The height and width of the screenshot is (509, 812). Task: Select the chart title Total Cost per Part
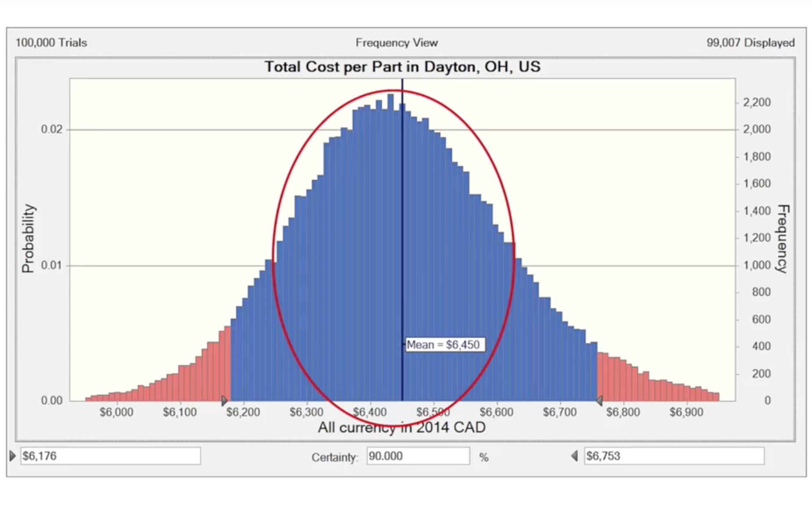402,67
